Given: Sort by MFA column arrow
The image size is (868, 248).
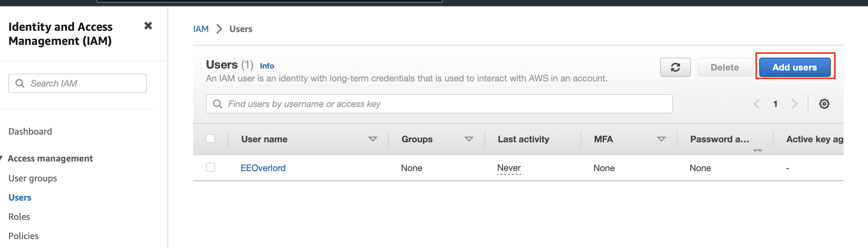Looking at the screenshot, I should pos(661,139).
